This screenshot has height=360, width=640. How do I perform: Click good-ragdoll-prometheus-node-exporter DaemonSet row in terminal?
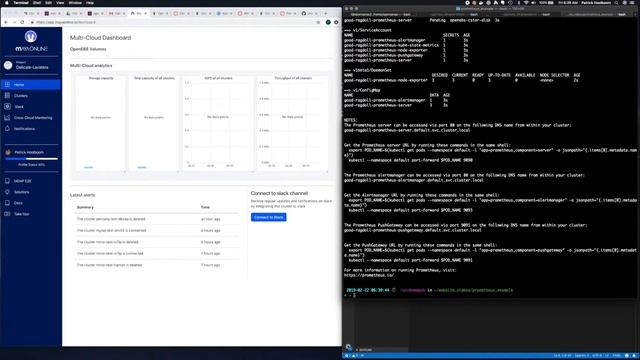462,80
